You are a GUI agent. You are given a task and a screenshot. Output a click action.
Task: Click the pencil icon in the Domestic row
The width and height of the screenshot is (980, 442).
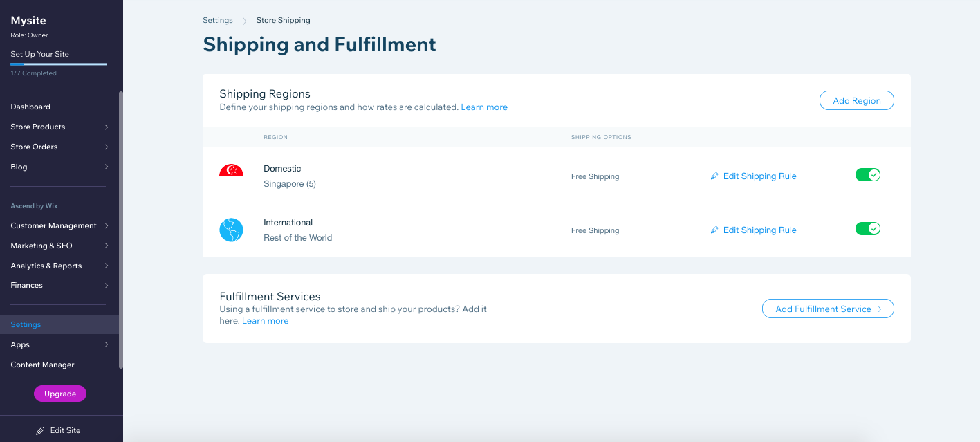[x=714, y=176]
